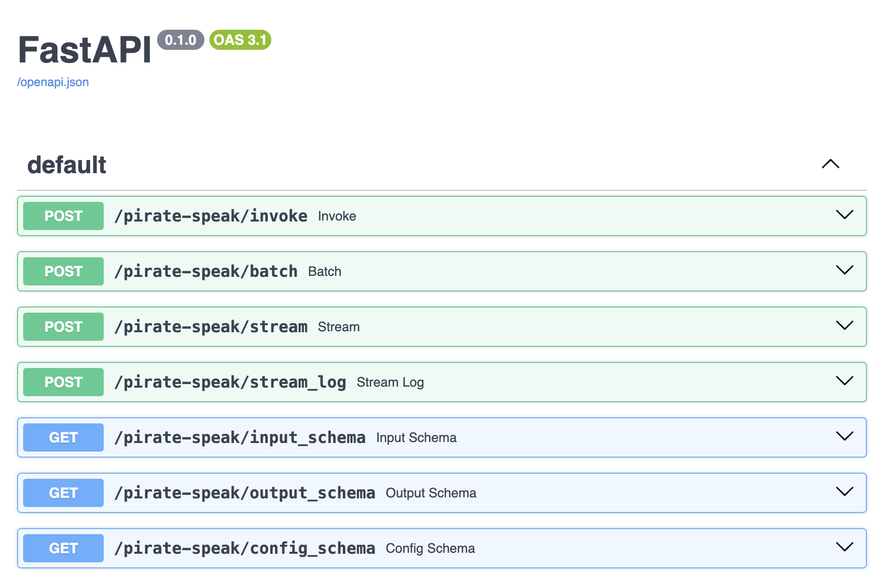
Task: Expand the /pirate-speak/config_schema endpoint chevron
Action: click(844, 548)
